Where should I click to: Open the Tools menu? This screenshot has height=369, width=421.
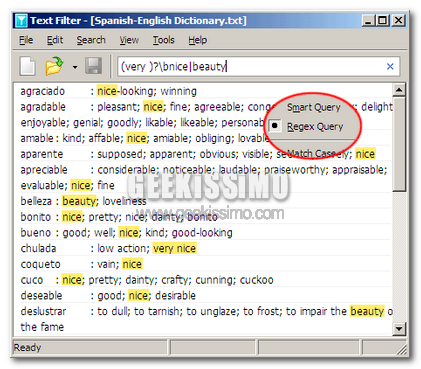click(x=164, y=40)
